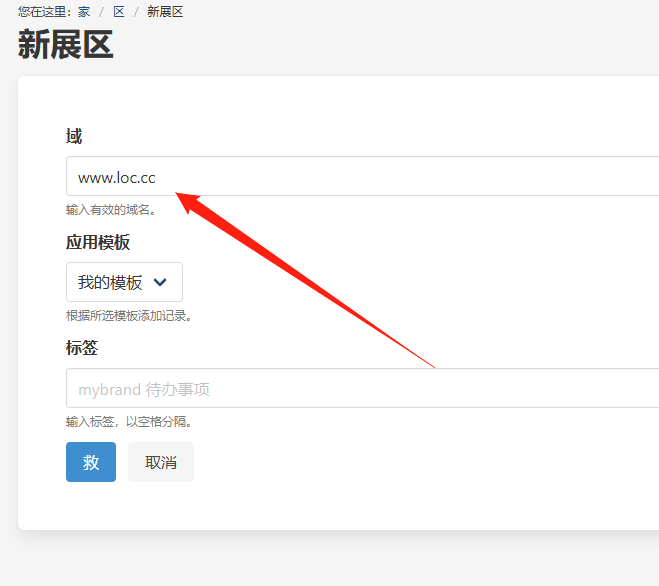Click the 域 field label

(x=74, y=136)
